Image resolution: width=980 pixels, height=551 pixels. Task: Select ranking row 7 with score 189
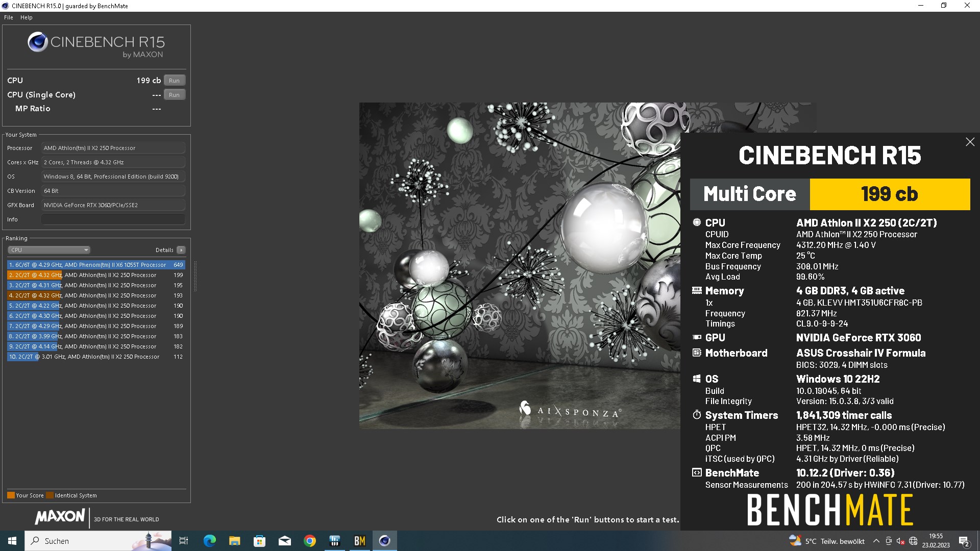96,326
